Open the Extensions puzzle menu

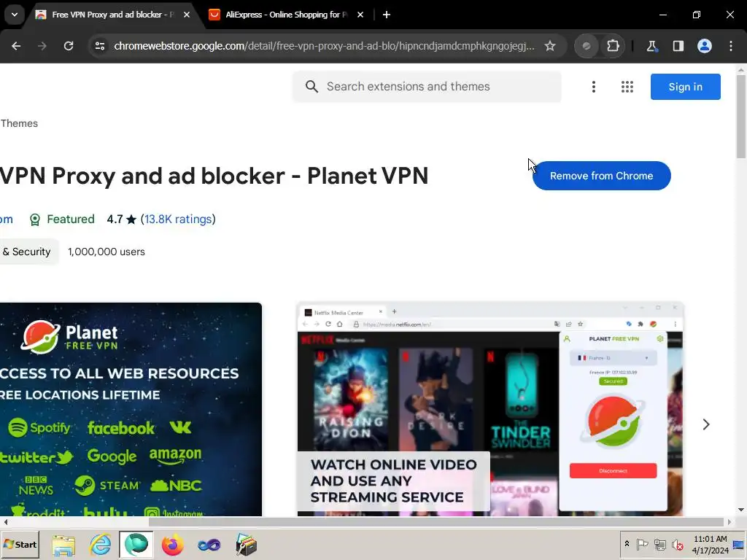[613, 46]
